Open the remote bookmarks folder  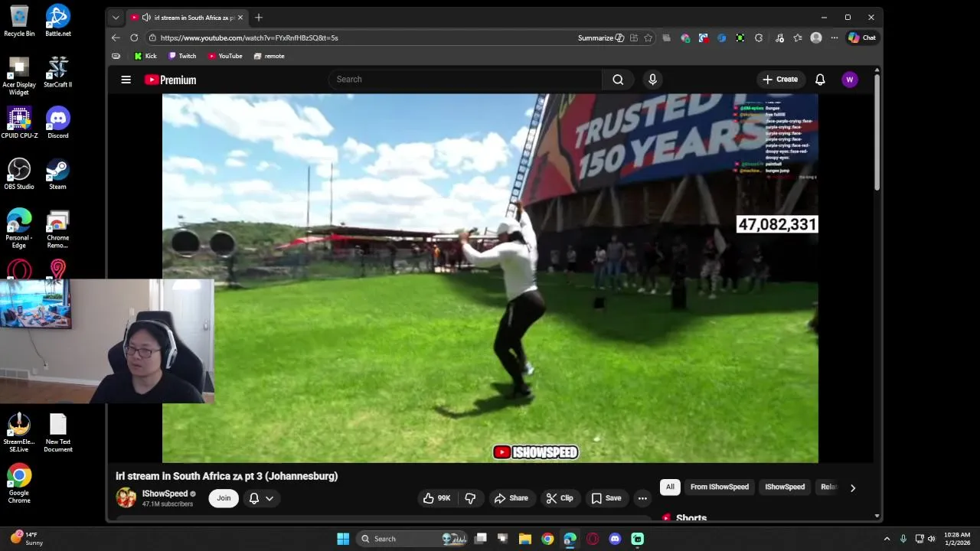tap(269, 56)
